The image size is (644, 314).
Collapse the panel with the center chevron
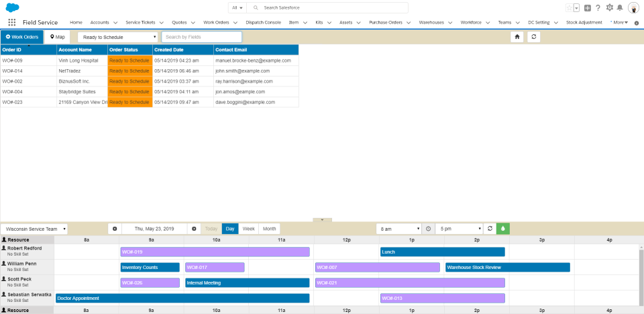[322, 220]
